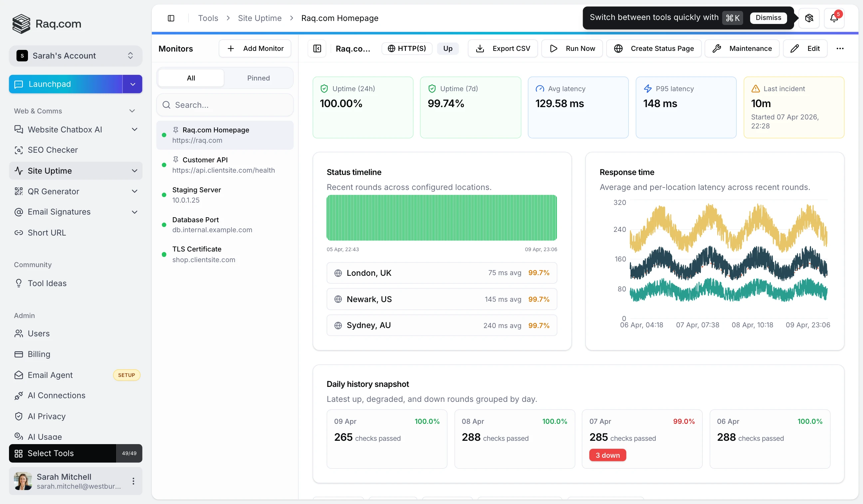Image resolution: width=863 pixels, height=504 pixels.
Task: Dismiss the keyboard shortcut tooltip
Action: [768, 18]
